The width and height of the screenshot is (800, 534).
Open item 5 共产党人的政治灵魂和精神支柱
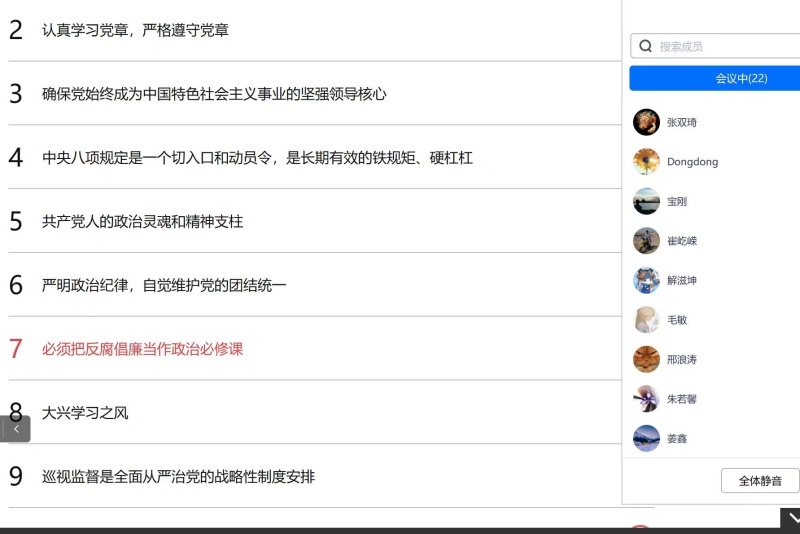coord(142,221)
